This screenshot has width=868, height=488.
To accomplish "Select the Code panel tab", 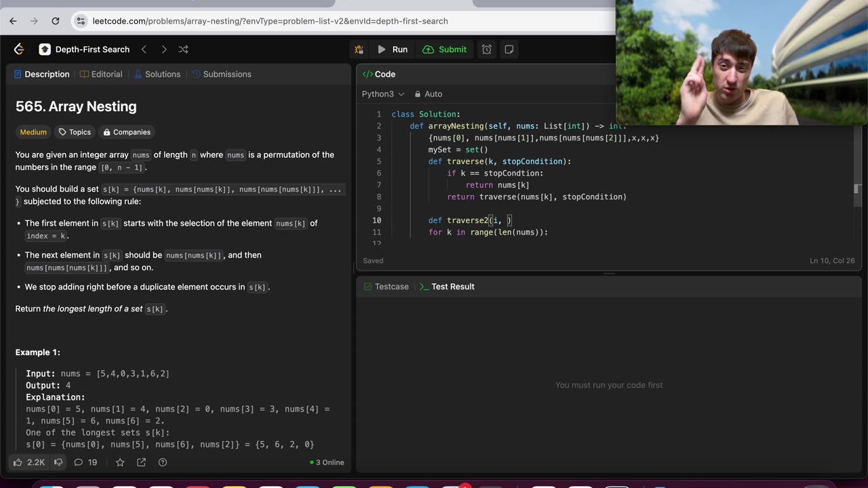I will point(379,75).
